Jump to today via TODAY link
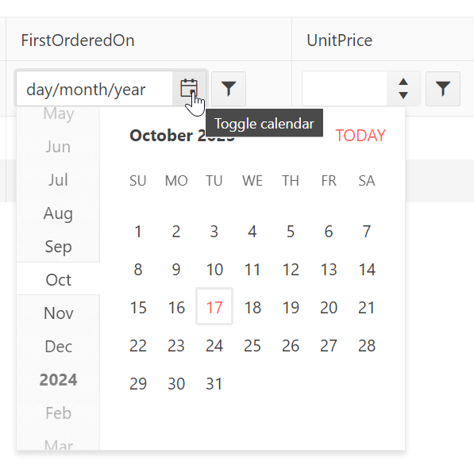The height and width of the screenshot is (476, 474). point(360,136)
